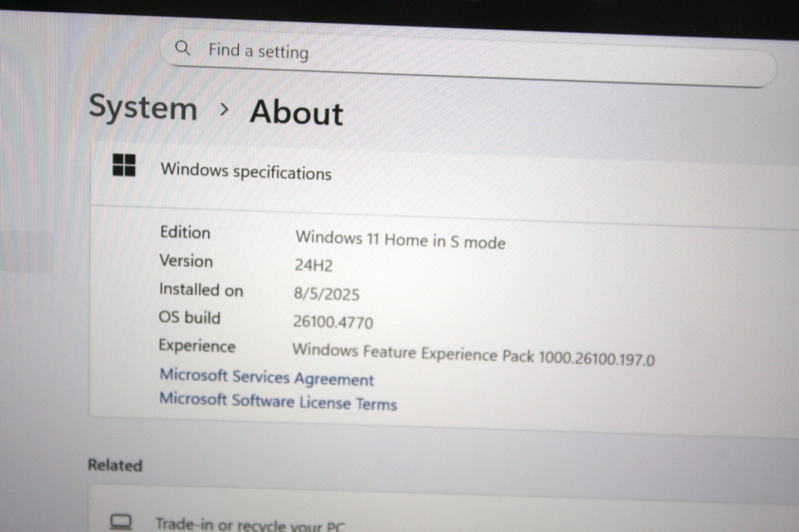Viewport: 799px width, 532px height.
Task: Click the laptop icon beside Trade-in
Action: pos(121,523)
